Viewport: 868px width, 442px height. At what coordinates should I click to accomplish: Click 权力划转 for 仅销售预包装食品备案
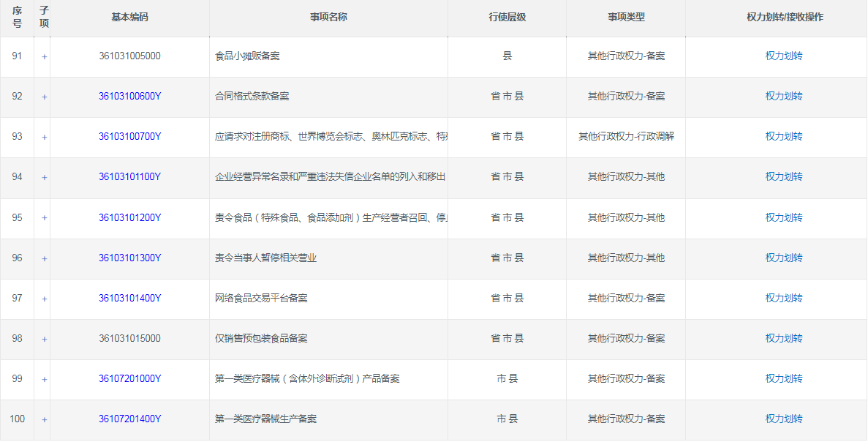tap(784, 339)
